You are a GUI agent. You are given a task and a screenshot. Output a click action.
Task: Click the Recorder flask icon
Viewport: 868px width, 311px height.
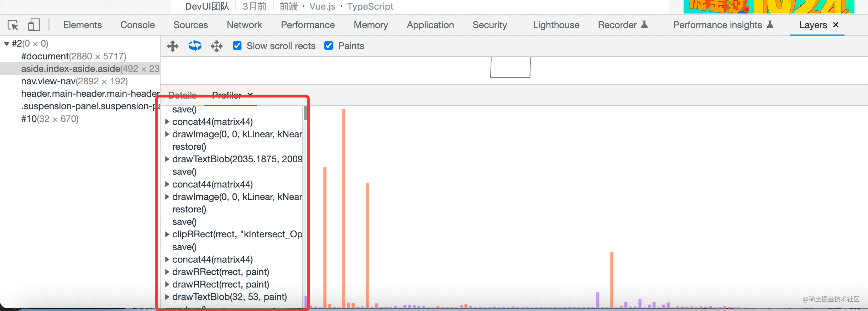click(644, 24)
